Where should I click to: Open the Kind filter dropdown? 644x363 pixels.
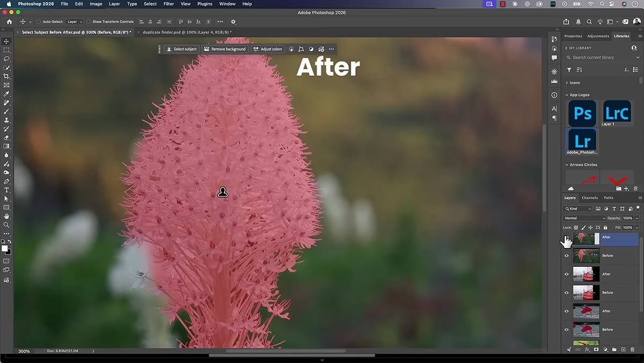578,209
